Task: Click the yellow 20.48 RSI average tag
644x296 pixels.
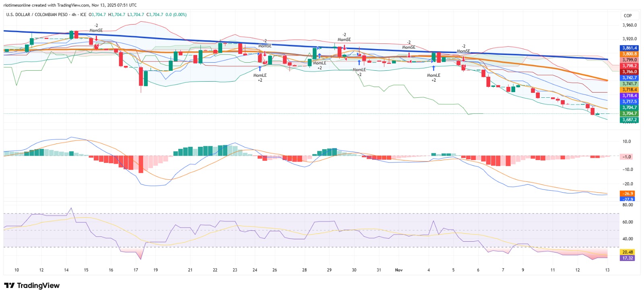Action: (627, 252)
